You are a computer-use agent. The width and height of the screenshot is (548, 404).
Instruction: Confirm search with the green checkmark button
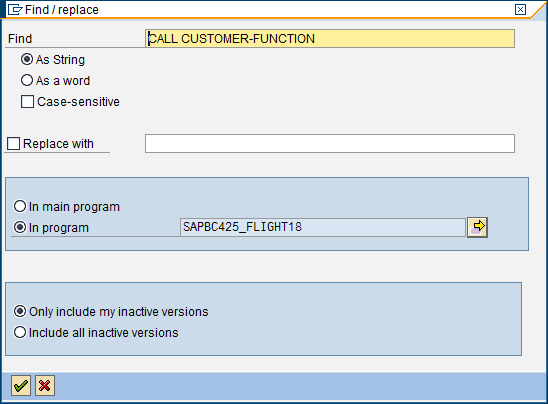(x=21, y=385)
